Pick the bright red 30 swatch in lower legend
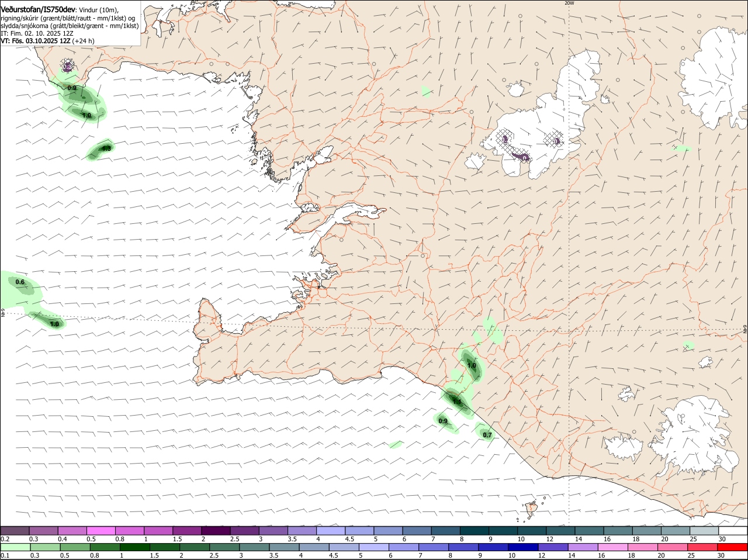The width and height of the screenshot is (748, 560). tap(733, 547)
